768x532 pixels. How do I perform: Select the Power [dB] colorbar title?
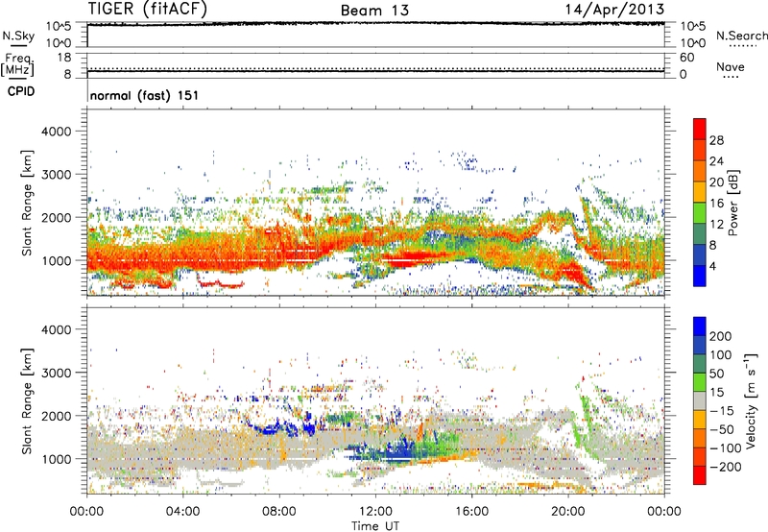pyautogui.click(x=733, y=203)
